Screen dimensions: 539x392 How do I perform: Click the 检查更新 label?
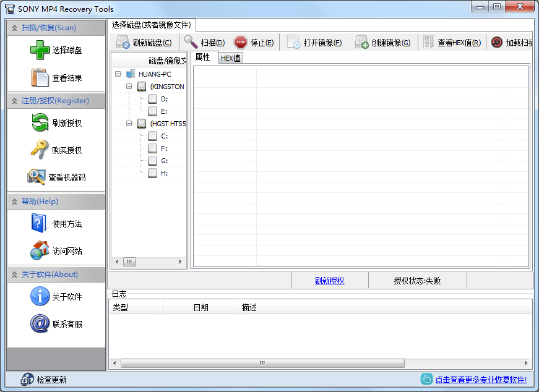[x=51, y=380]
